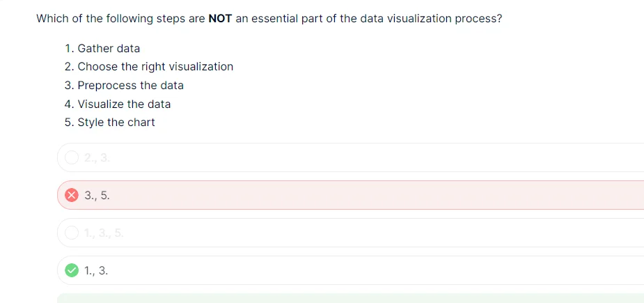The height and width of the screenshot is (303, 644).
Task: Click the "Gather data" list item
Action: coord(109,49)
